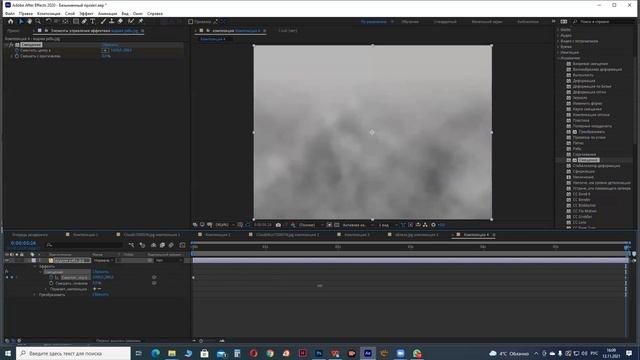Viewport: 640px width, 360px height.
Task: Click the point picker crosshair in Effect Controls
Action: coord(105,50)
